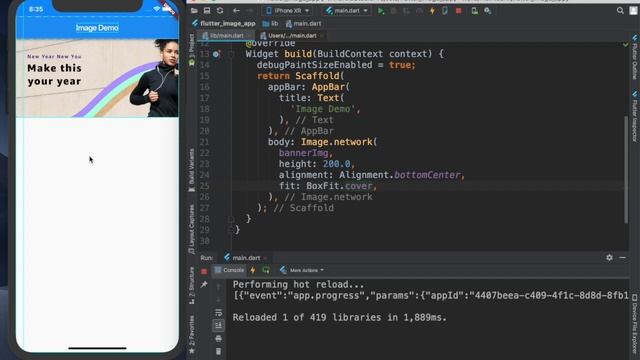Print console output with printer icon

pos(218,338)
